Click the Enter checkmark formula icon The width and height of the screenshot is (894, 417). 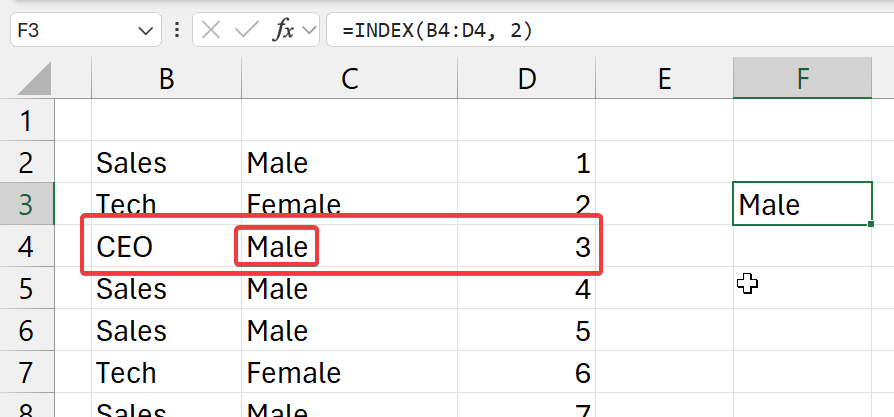click(246, 30)
